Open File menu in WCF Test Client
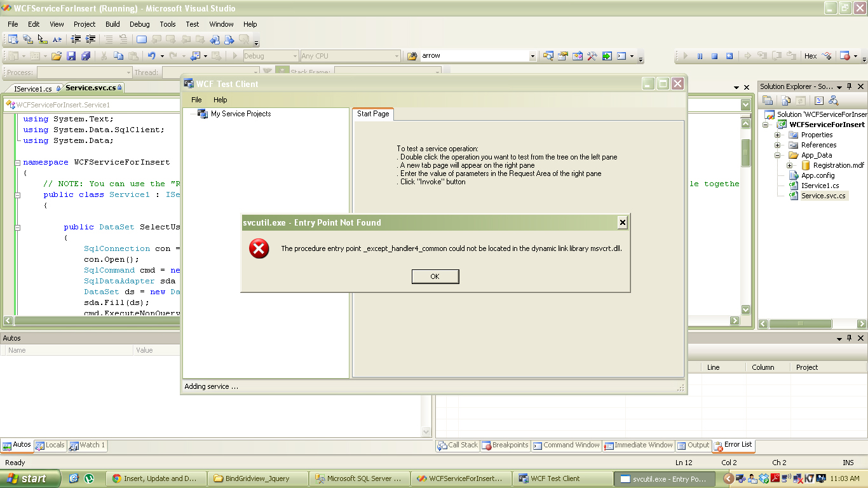Screen dimensions: 868x488 click(x=196, y=100)
